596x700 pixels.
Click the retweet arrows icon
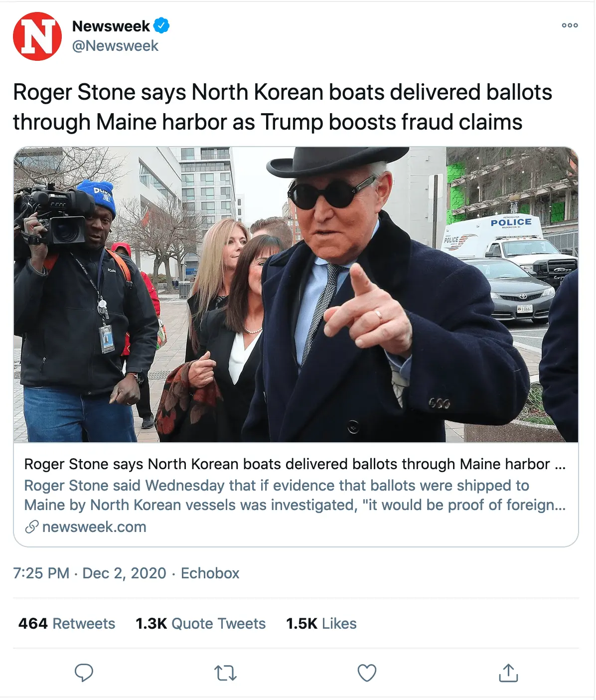pos(225,673)
